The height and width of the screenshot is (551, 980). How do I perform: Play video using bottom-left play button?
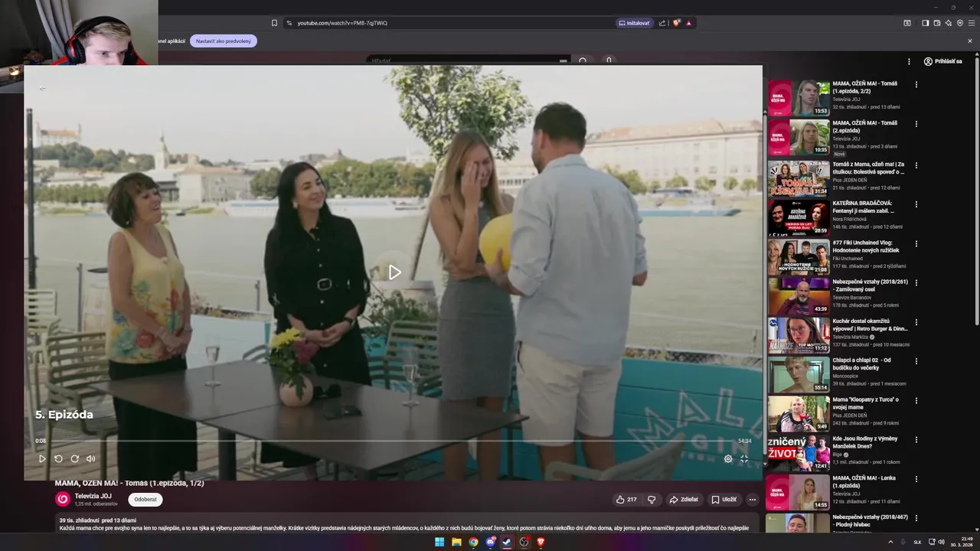[x=42, y=458]
